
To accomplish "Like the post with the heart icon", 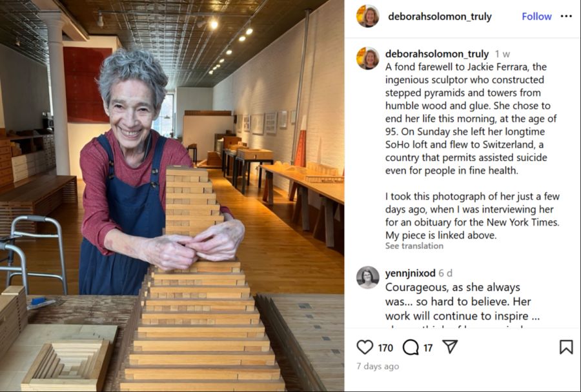I will [365, 348].
